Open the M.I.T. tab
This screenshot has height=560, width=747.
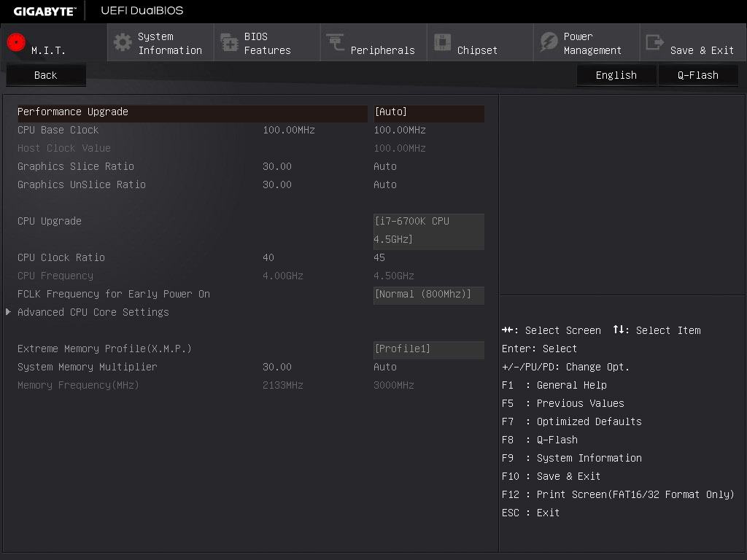(53, 42)
